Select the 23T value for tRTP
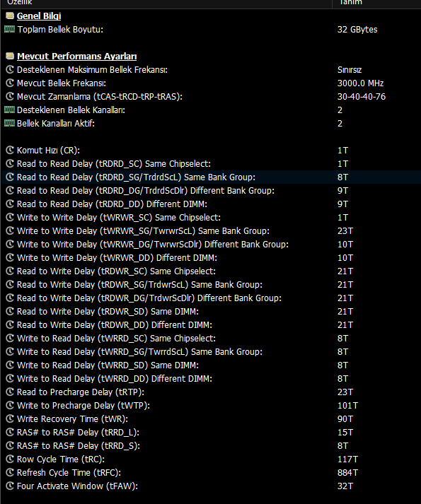Screen dimensions: 421x504 click(345, 392)
